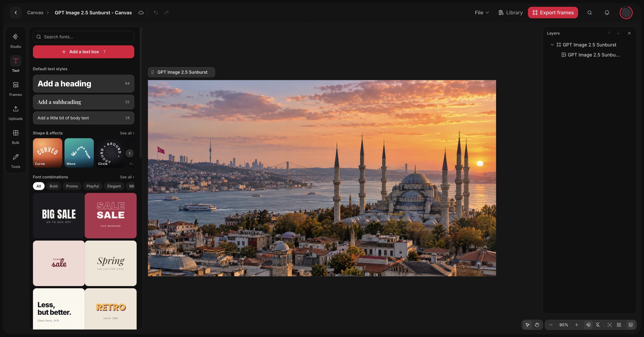This screenshot has width=644, height=337.
Task: Open the notifications bell
Action: point(607,13)
